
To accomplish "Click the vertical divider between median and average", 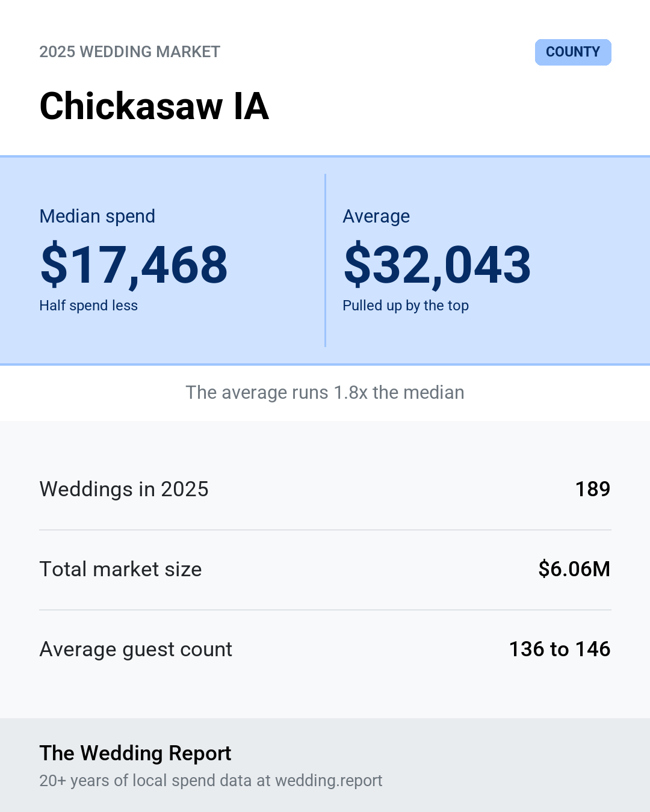I will point(325,260).
